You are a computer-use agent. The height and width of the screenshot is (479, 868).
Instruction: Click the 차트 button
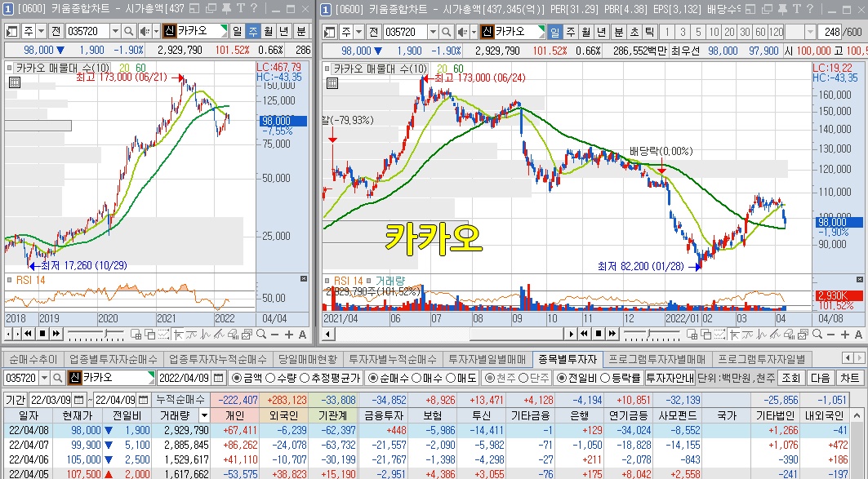click(x=849, y=378)
